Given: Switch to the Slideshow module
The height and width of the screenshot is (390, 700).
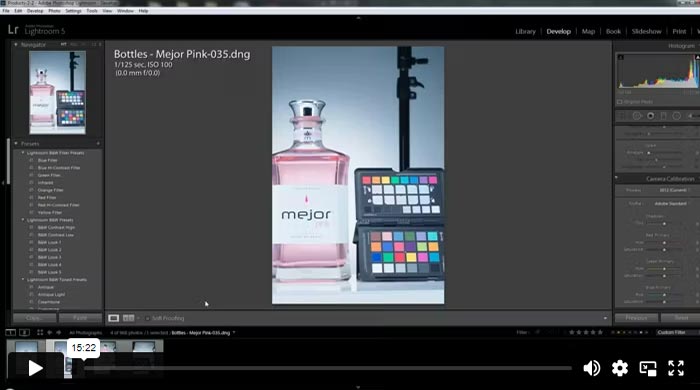Looking at the screenshot, I should (646, 32).
